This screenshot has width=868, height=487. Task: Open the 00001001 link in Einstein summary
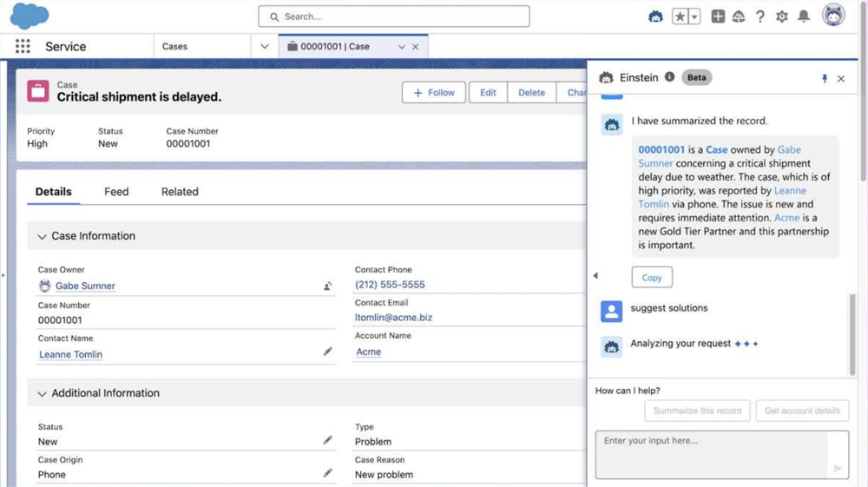(661, 149)
